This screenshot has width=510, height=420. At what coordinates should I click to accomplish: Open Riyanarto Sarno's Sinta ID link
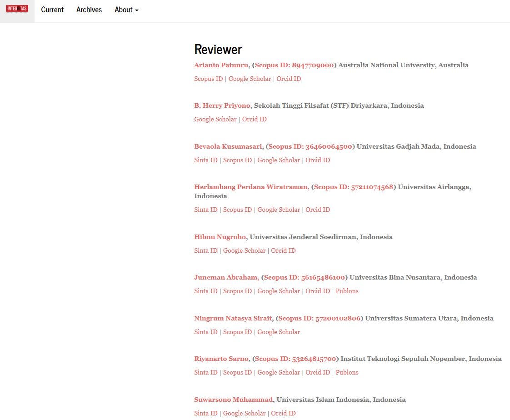pos(206,373)
